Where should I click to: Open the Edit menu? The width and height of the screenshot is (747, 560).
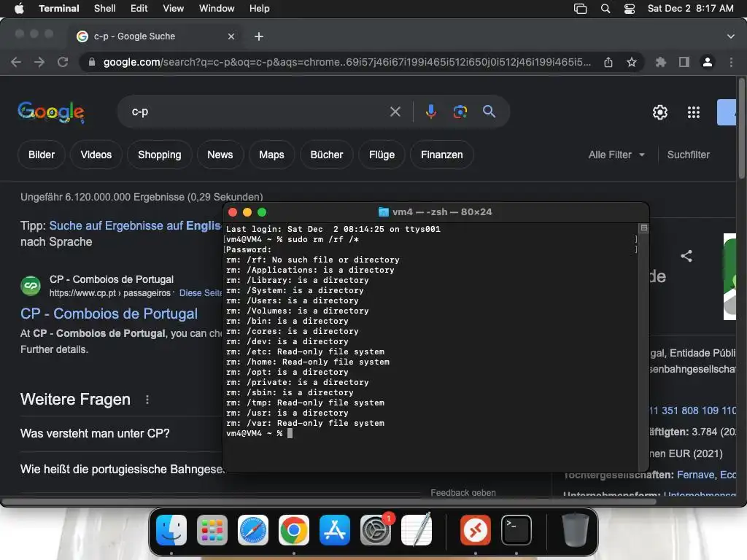(x=139, y=8)
